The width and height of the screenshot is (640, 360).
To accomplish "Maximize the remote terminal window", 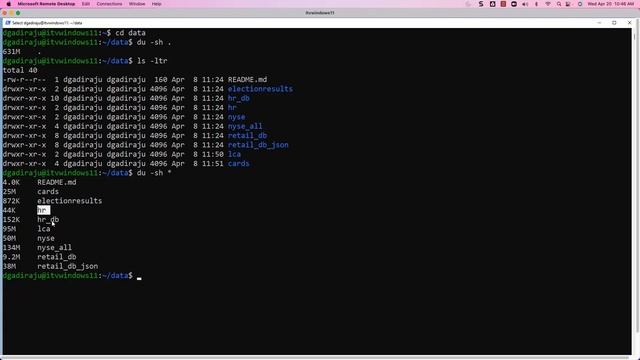I will click(614, 23).
